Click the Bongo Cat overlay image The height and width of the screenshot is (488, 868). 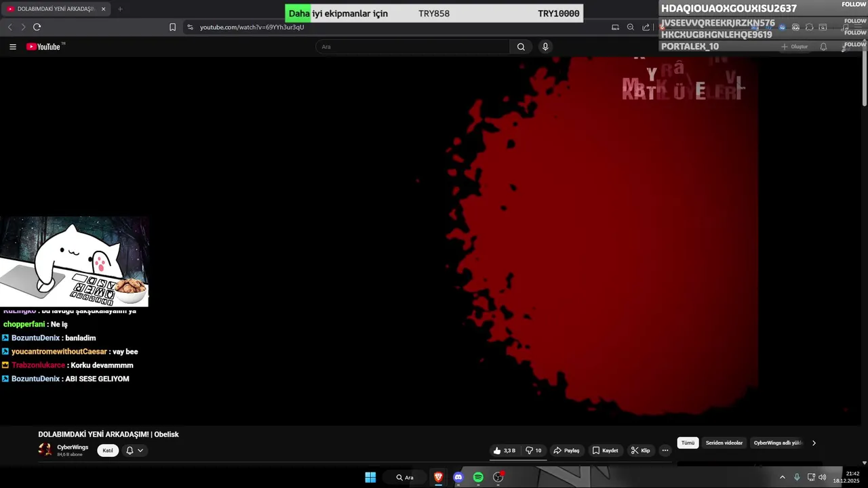point(74,262)
